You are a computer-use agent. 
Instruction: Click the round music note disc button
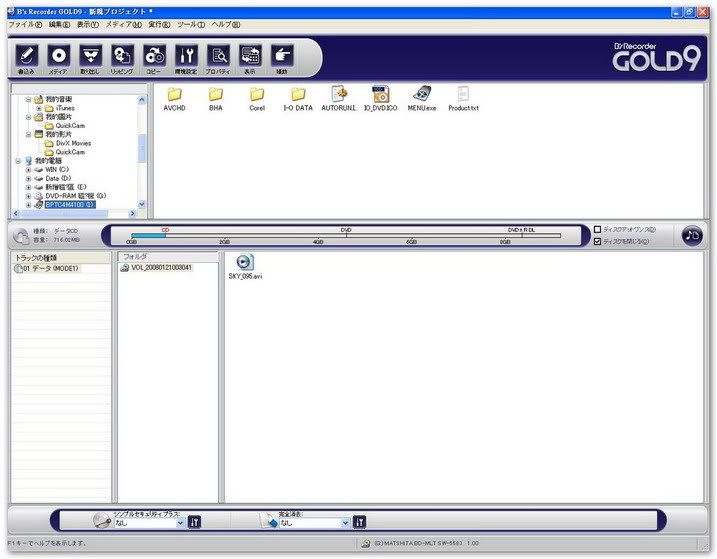click(x=692, y=235)
